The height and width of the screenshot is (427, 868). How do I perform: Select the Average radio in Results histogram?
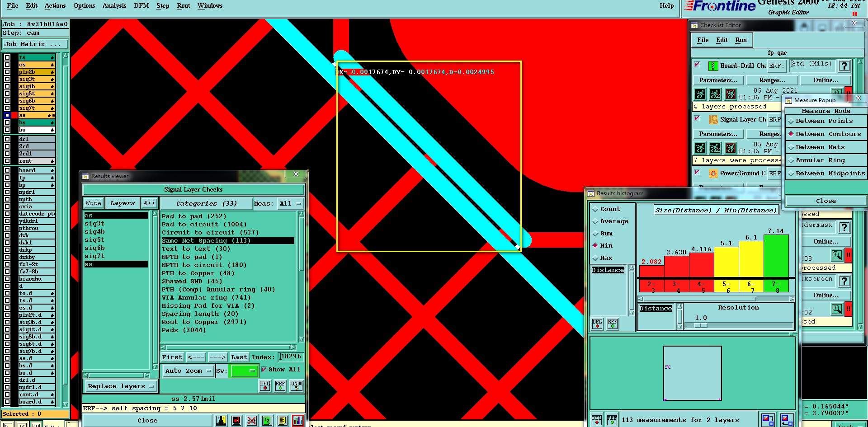click(x=595, y=221)
